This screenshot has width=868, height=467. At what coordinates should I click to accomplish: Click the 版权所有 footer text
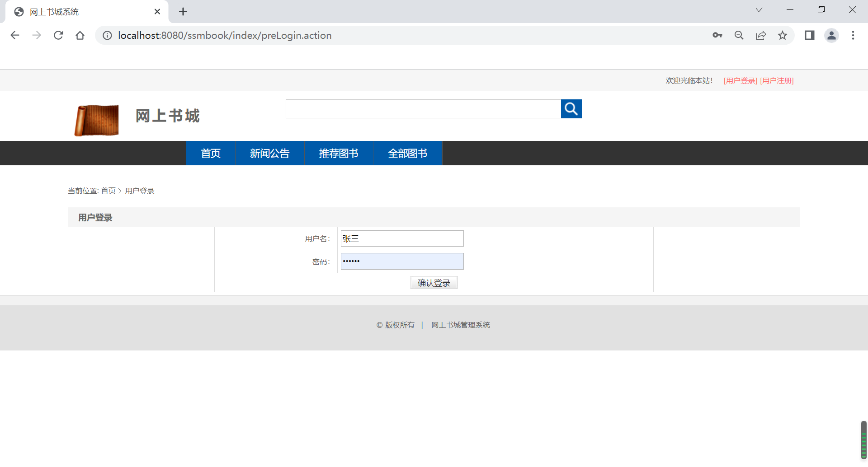click(x=400, y=325)
